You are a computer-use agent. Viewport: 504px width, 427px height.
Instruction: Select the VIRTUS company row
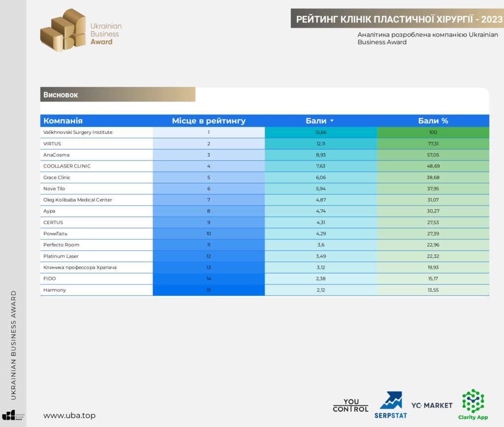[52, 144]
